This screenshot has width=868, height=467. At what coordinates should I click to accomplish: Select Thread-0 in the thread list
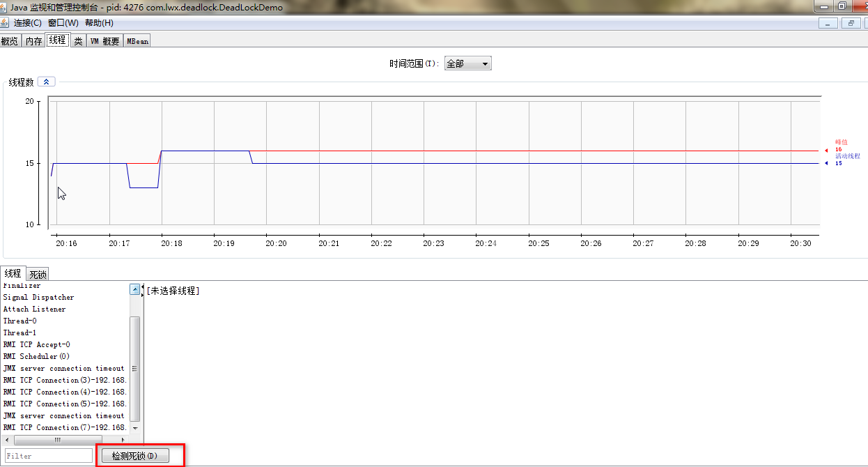point(20,321)
